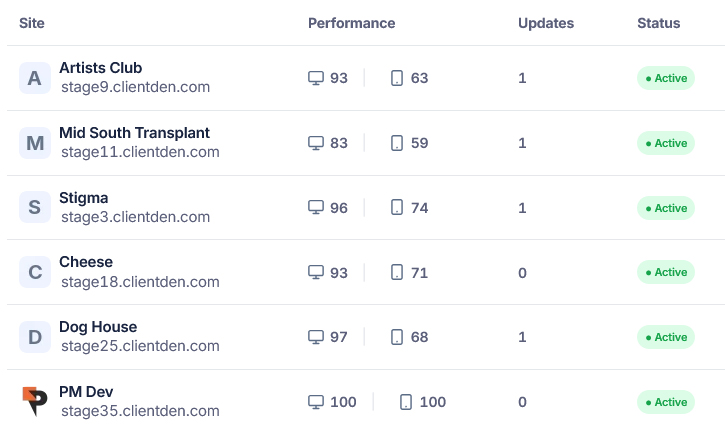Click desktop performance icon for Artists Club
The image size is (725, 430).
tap(316, 78)
